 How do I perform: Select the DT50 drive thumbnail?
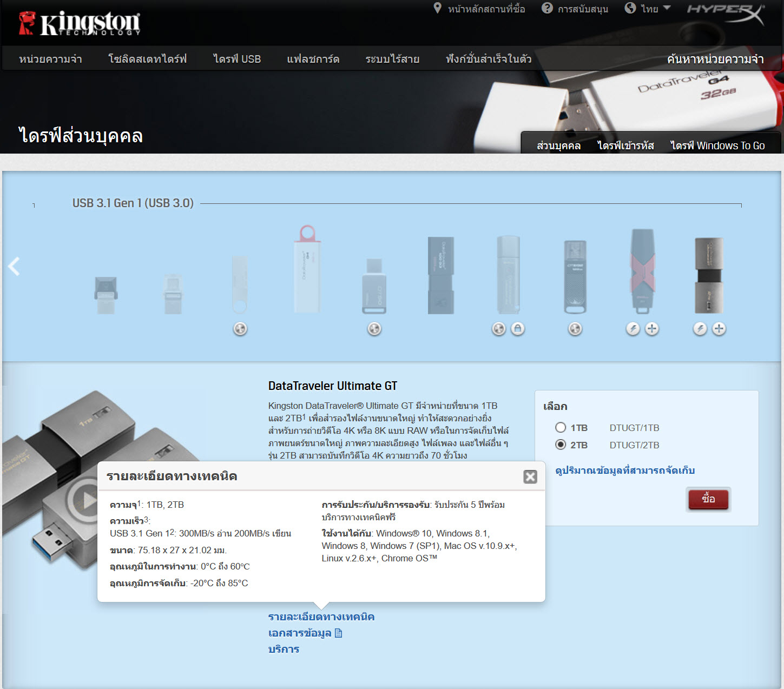click(374, 286)
